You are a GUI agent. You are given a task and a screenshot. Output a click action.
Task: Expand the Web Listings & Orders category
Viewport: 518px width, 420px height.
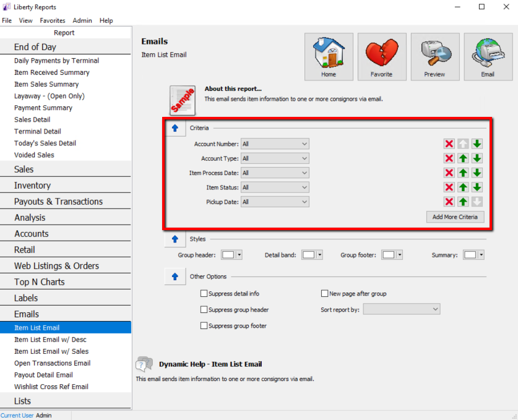click(66, 266)
